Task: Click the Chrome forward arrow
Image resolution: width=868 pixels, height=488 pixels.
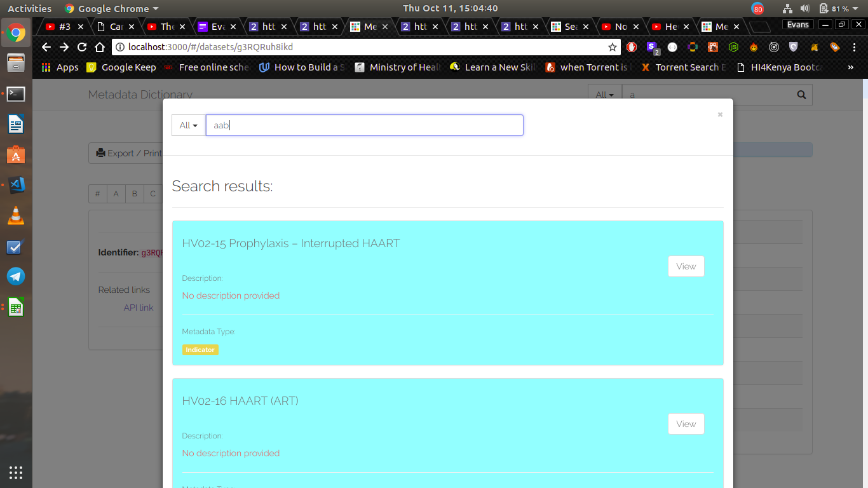Action: 64,47
